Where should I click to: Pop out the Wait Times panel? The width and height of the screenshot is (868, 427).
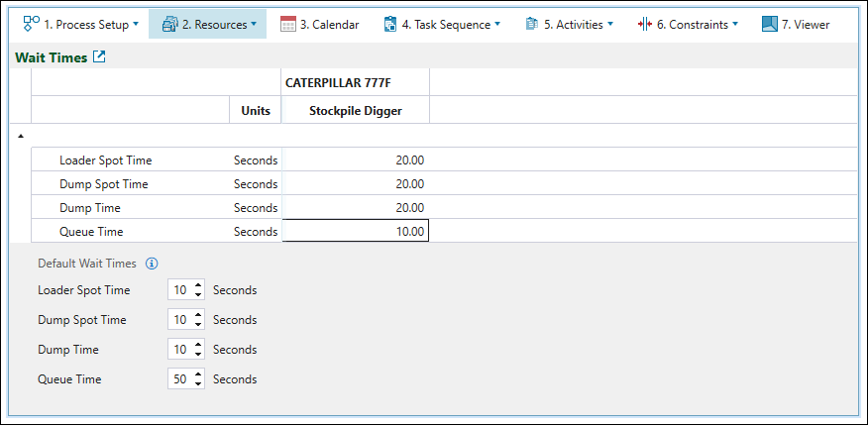[x=99, y=57]
